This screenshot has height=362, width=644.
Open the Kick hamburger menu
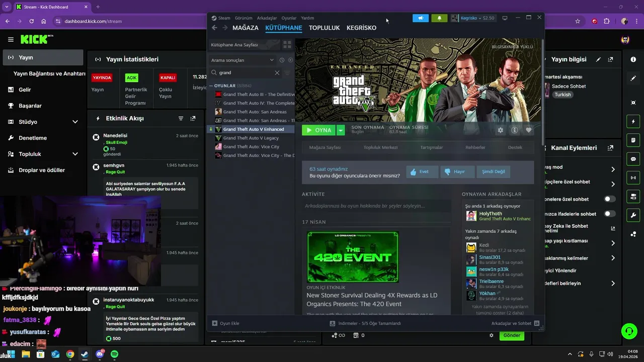pos(11,39)
